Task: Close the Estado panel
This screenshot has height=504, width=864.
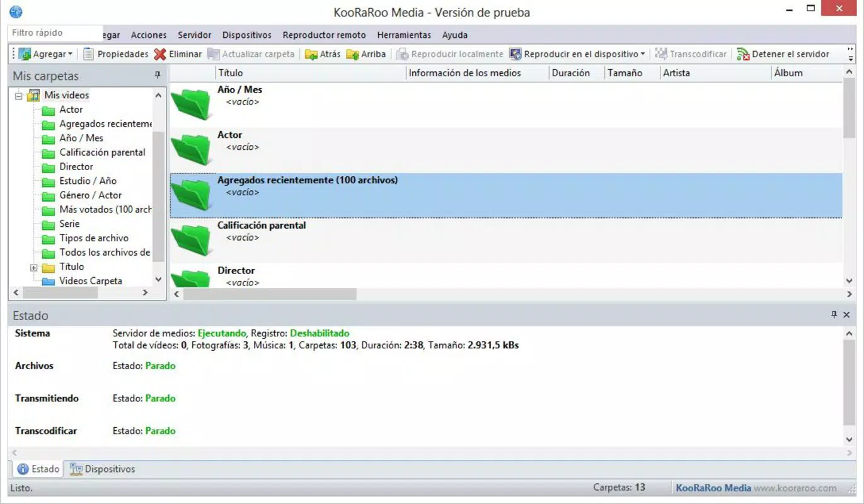Action: 846,315
